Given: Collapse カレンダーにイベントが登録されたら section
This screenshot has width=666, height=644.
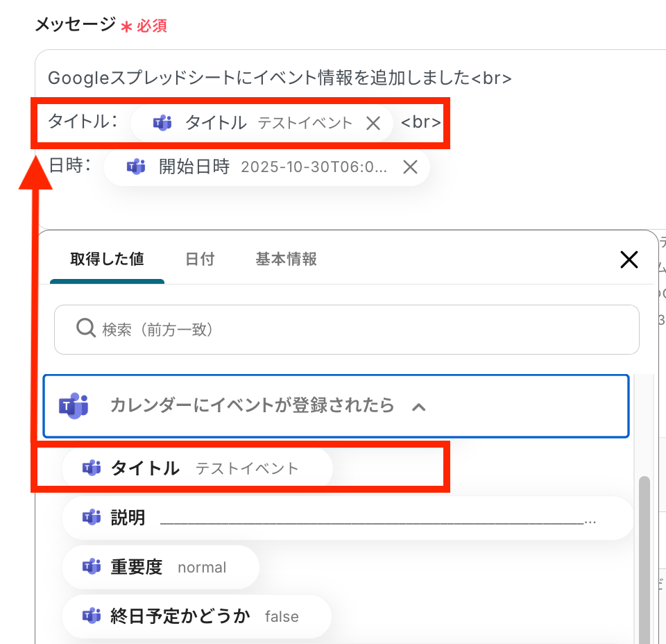Looking at the screenshot, I should click(418, 407).
